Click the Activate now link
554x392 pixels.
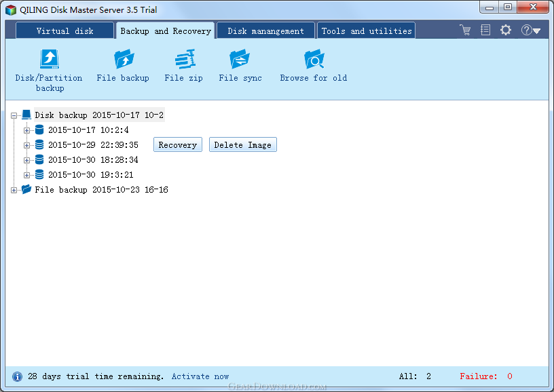pyautogui.click(x=200, y=376)
